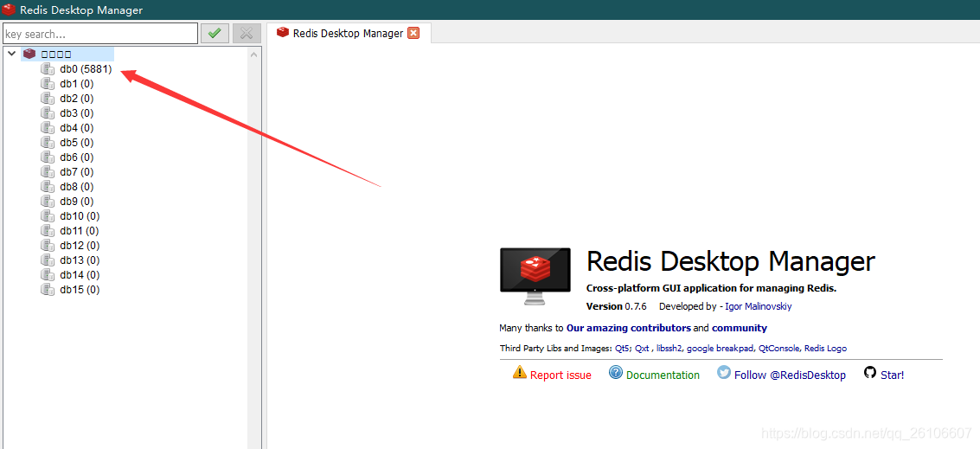Click the Redis monitor logo image
Image resolution: width=980 pixels, height=449 pixels.
click(x=535, y=276)
